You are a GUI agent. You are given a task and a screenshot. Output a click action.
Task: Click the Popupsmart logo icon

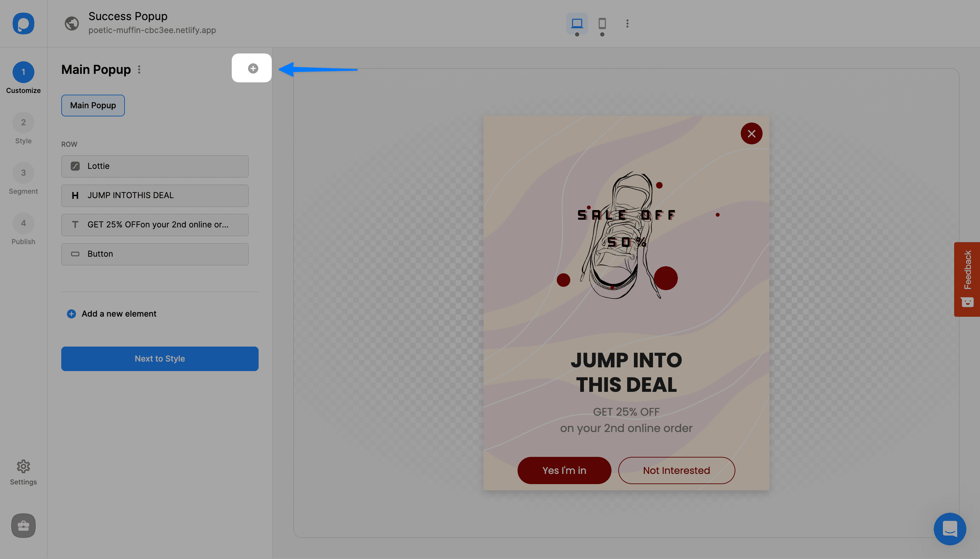[23, 24]
